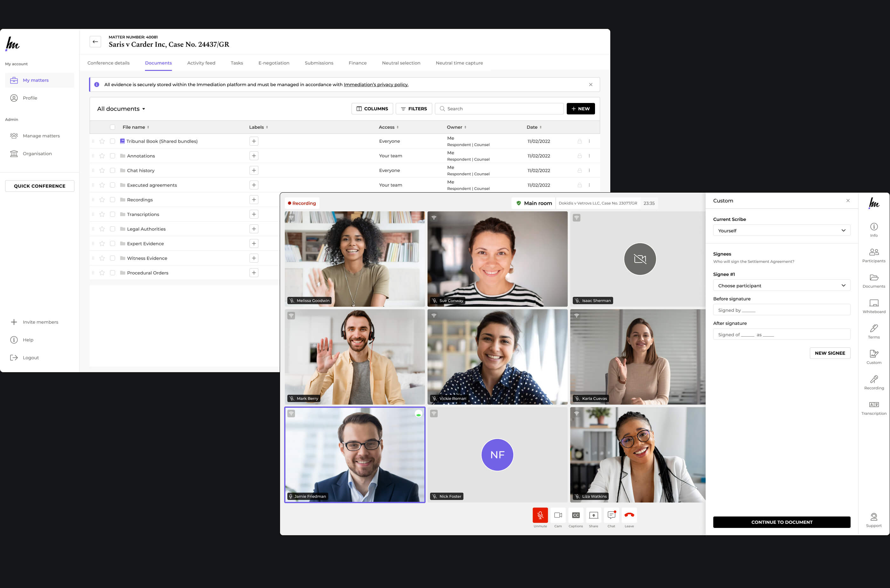Image resolution: width=890 pixels, height=588 pixels.
Task: Open the Terms pen icon
Action: [x=873, y=329]
